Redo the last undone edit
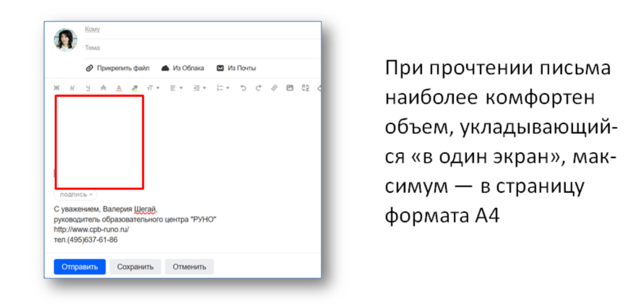644x304 pixels. point(258,88)
